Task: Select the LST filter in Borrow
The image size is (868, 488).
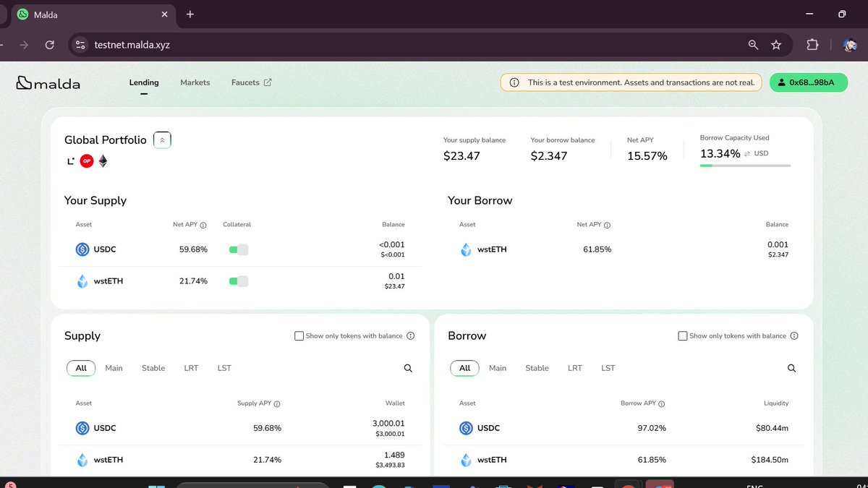Action: pos(608,368)
